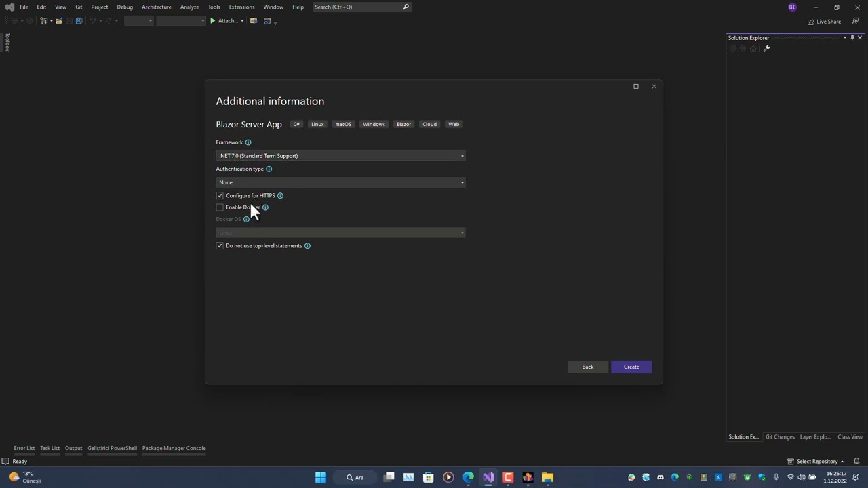868x488 pixels.
Task: Open the Package Manager Console tab
Action: coord(174,448)
